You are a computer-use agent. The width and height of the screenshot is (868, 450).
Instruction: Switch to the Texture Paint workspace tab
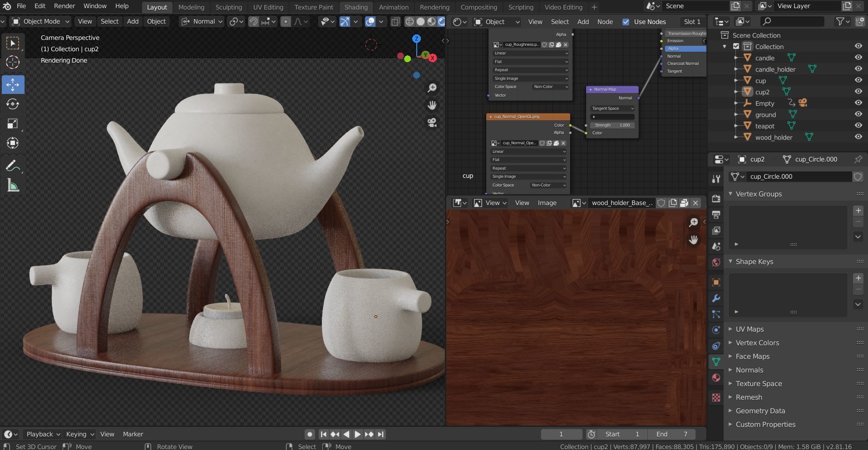314,7
